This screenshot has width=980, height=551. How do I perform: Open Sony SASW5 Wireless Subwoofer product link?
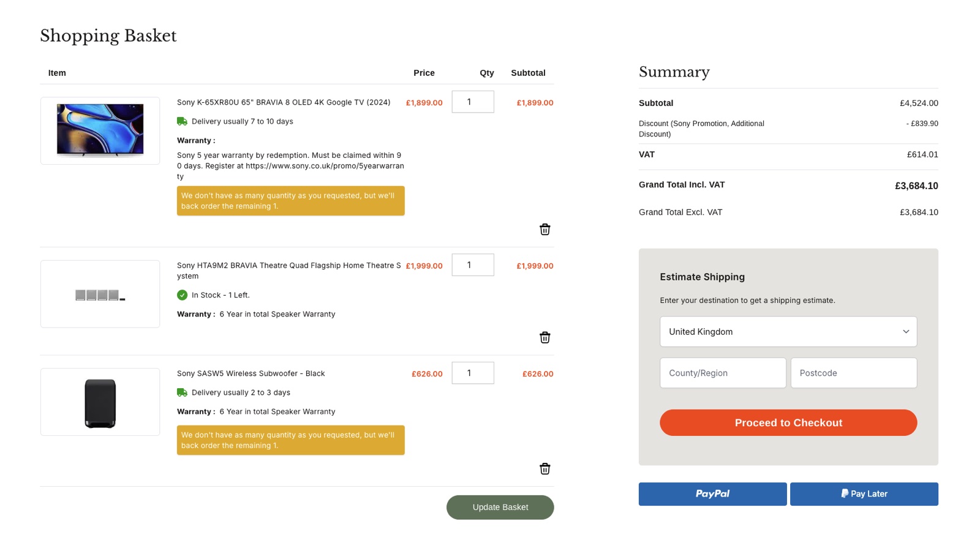click(x=251, y=373)
